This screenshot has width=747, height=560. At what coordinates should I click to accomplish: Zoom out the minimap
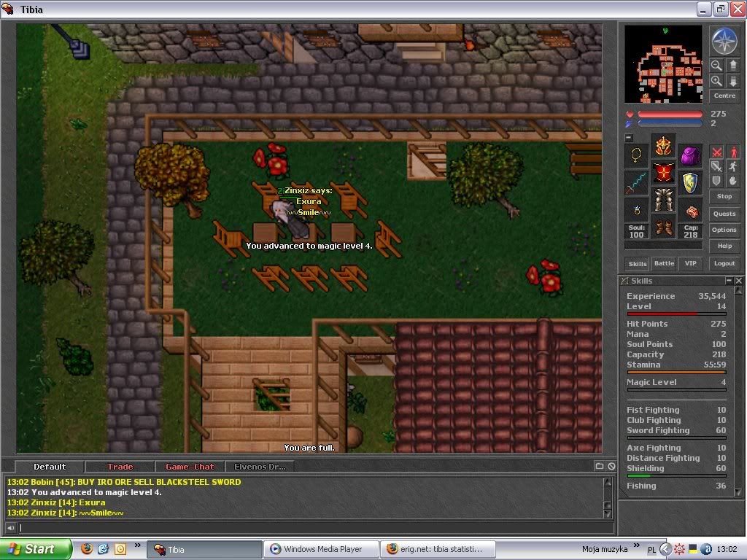[716, 66]
